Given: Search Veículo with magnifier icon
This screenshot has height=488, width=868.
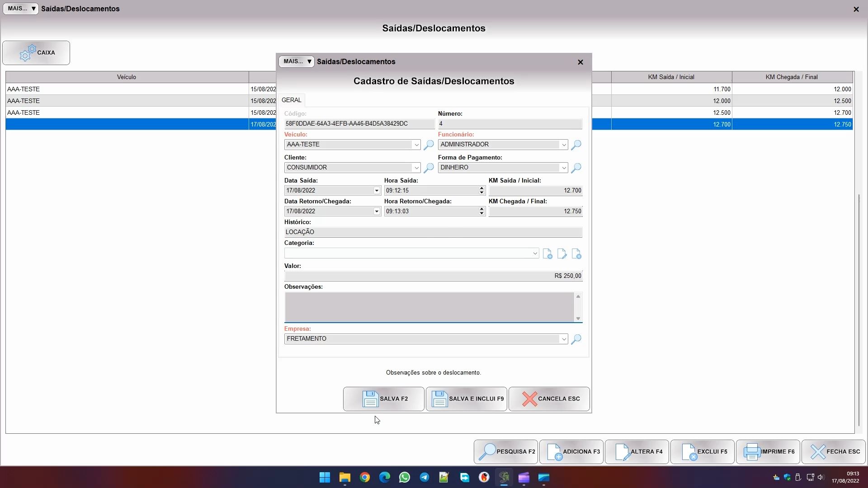Looking at the screenshot, I should 429,145.
